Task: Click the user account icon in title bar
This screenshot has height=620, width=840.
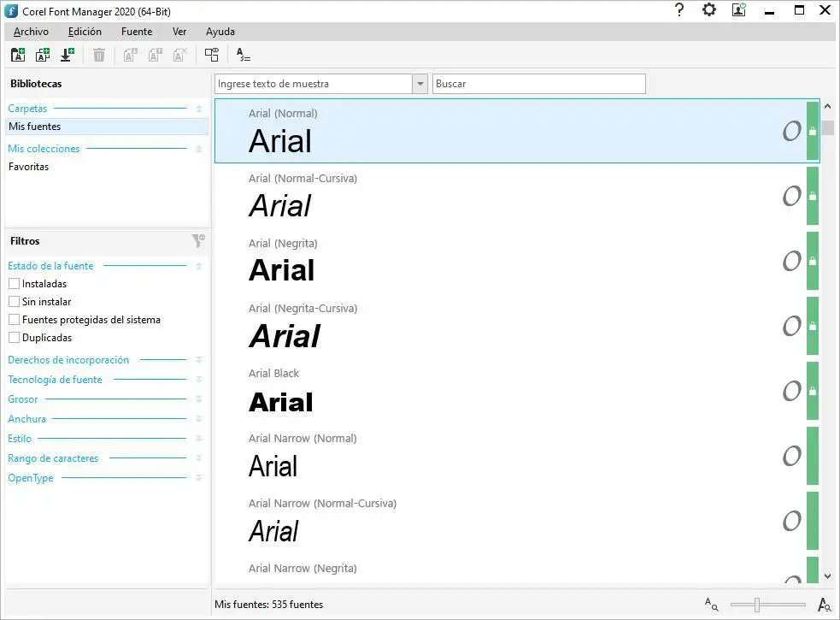Action: coord(739,9)
